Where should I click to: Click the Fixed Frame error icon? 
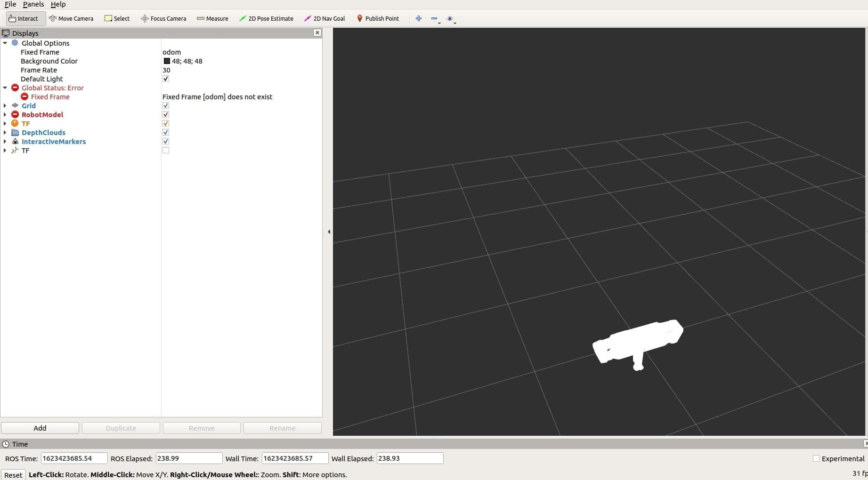click(24, 96)
